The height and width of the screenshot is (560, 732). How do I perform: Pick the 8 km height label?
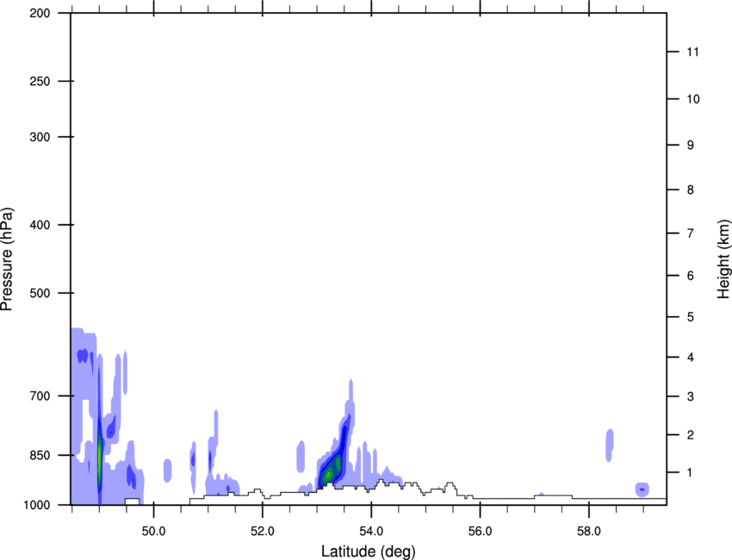tap(691, 190)
